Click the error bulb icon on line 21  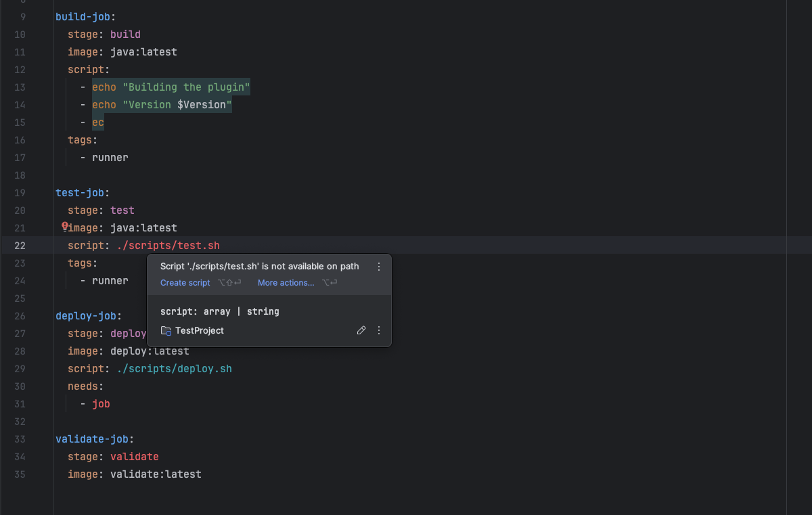click(x=65, y=227)
